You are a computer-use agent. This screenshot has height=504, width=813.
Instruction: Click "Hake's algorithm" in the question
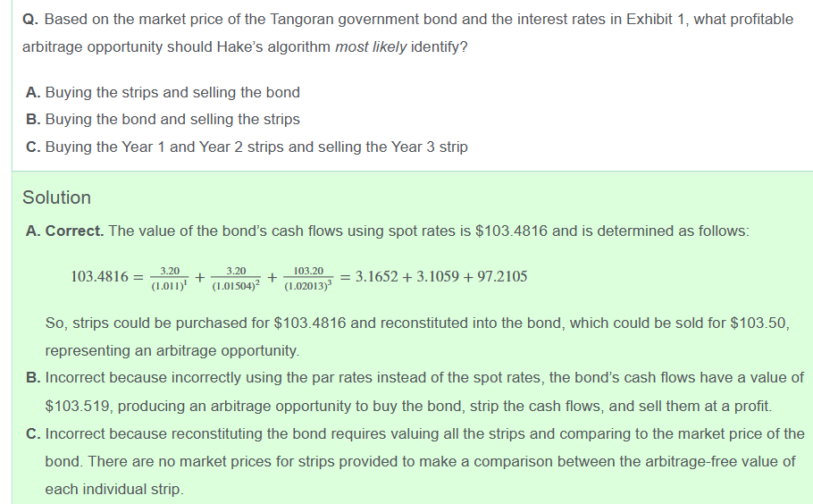[x=275, y=46]
